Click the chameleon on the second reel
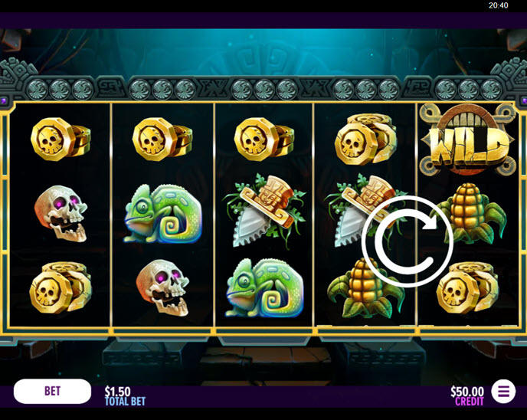Viewport: 527px width, 420px height. click(162, 214)
